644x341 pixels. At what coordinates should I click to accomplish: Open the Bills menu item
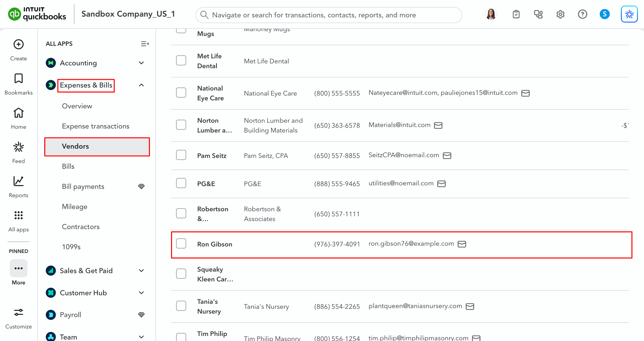pyautogui.click(x=68, y=166)
